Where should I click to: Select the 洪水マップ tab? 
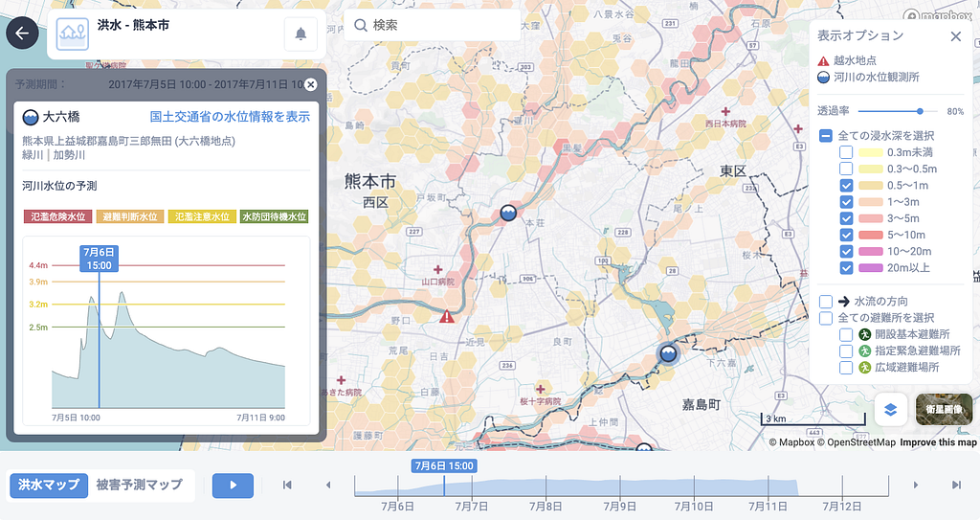click(x=49, y=485)
